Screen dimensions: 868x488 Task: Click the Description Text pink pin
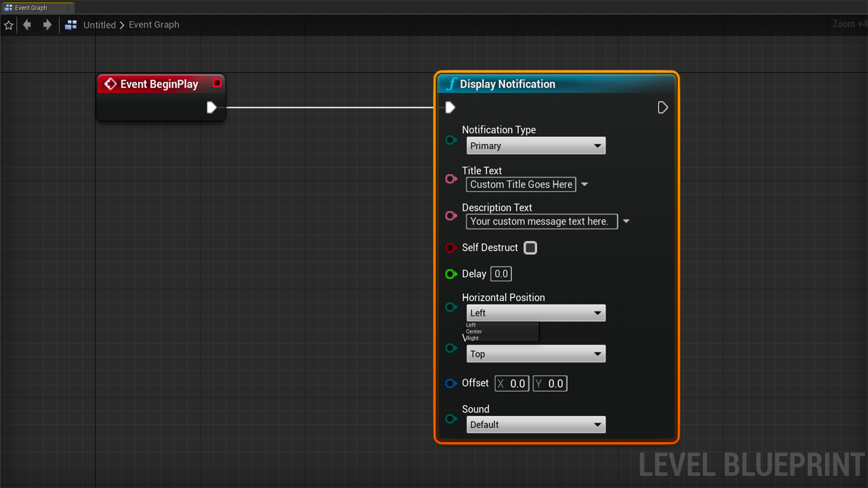coord(451,216)
